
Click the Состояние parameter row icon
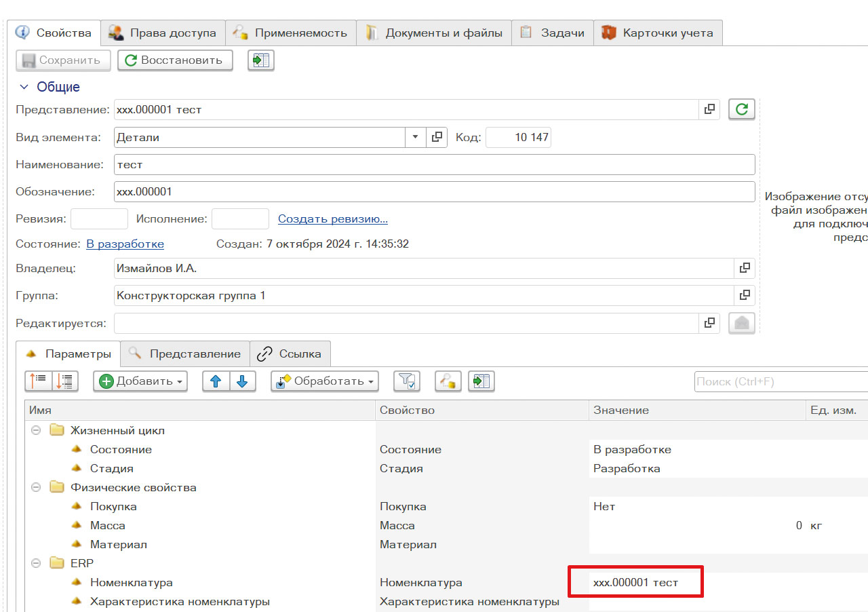pos(77,449)
